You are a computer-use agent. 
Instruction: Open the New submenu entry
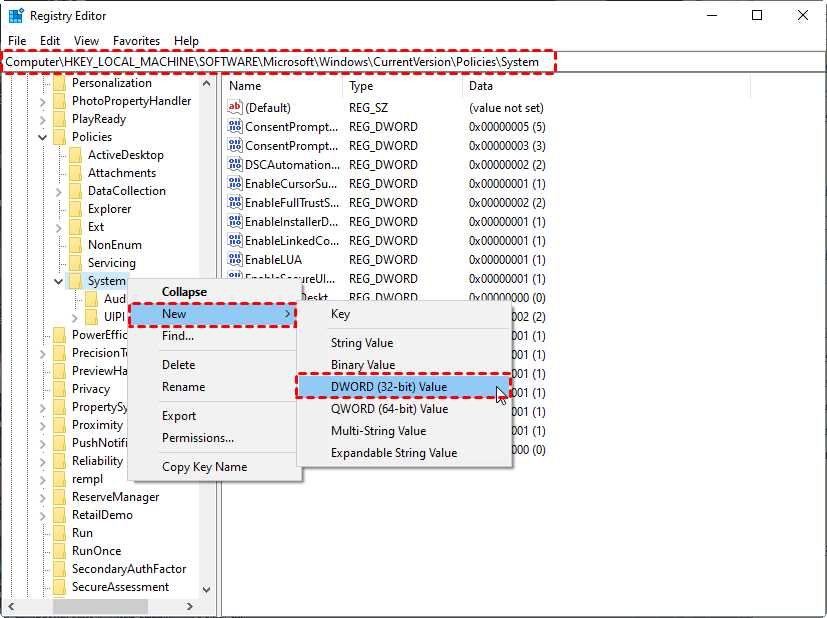click(213, 314)
